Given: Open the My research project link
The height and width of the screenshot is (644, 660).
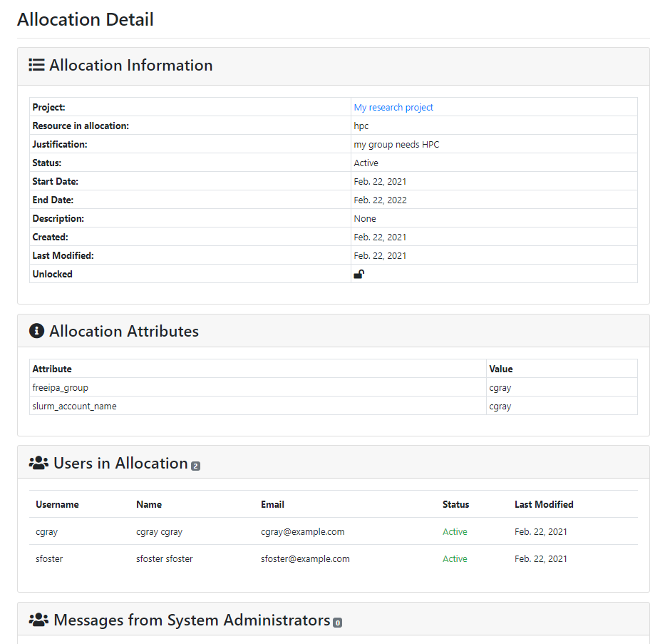Looking at the screenshot, I should (393, 108).
